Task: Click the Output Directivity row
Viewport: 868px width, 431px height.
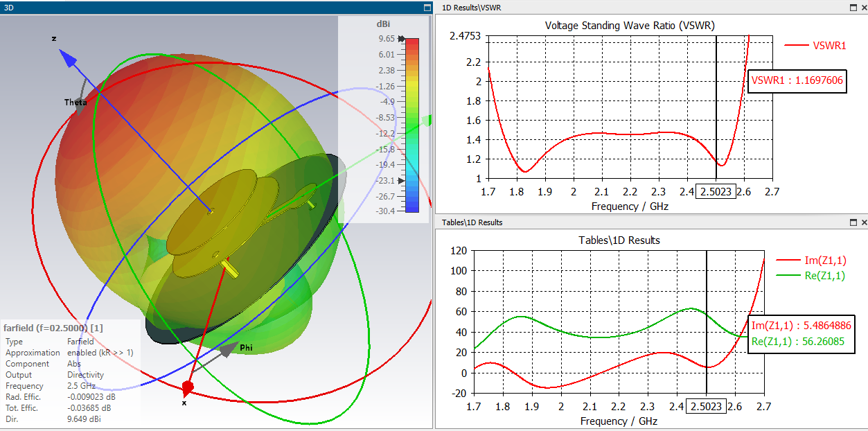Action: coord(55,375)
